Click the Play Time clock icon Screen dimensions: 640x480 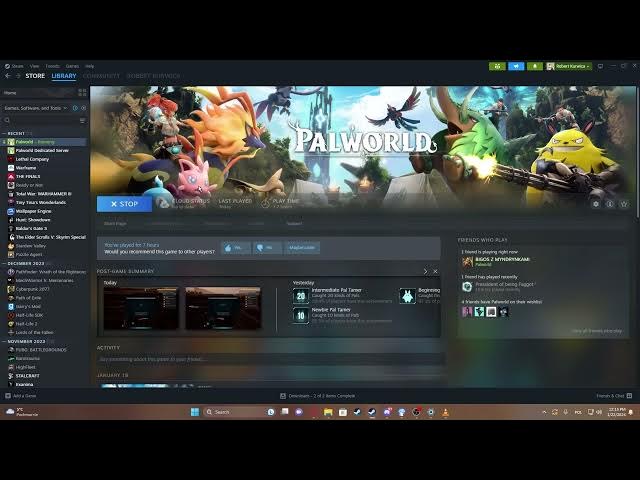coord(265,203)
